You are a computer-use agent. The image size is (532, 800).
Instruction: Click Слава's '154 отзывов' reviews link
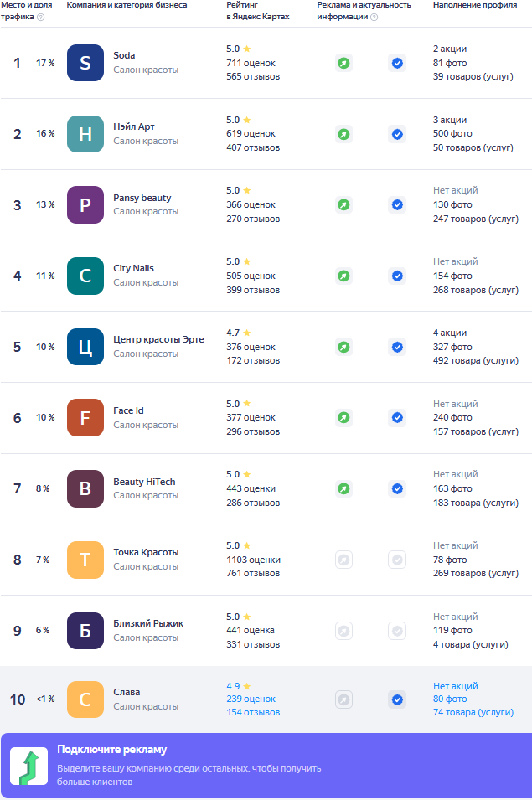tap(253, 712)
